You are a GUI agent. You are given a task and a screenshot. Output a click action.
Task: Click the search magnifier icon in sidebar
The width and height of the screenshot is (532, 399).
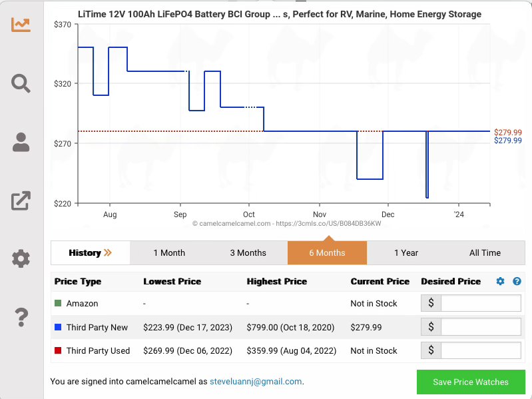[21, 83]
